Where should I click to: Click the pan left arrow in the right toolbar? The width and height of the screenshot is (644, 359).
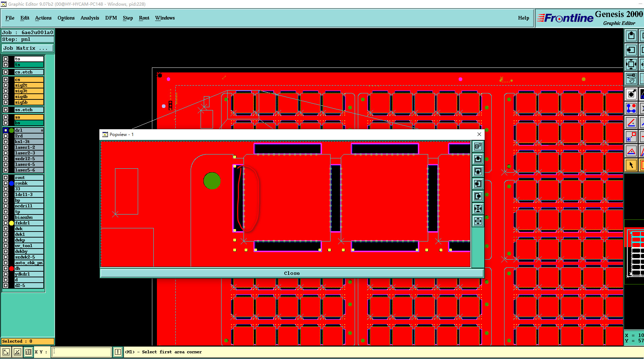[631, 50]
